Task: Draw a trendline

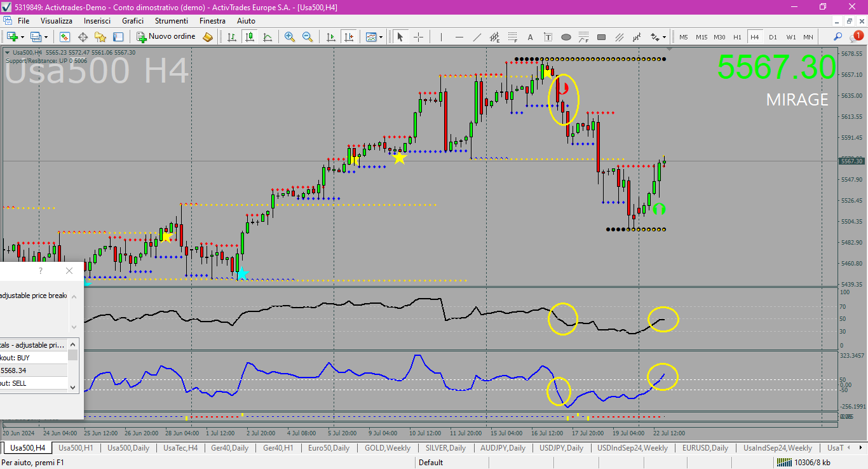Action: click(x=477, y=37)
